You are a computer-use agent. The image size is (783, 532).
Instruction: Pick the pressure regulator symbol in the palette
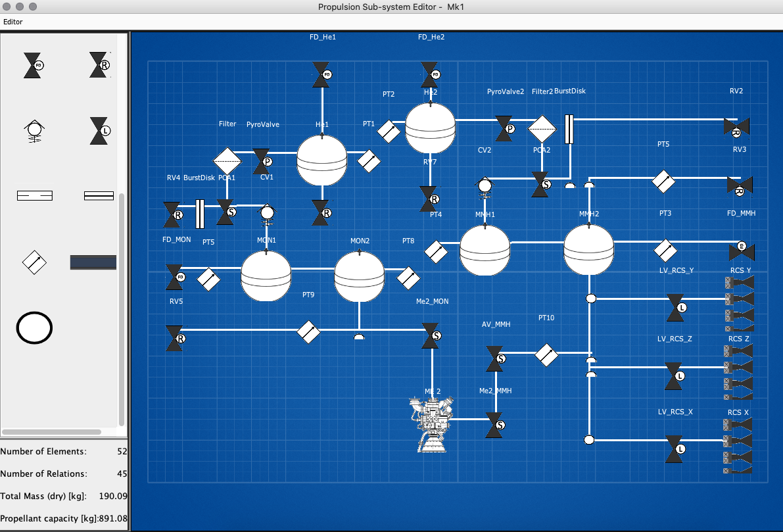[x=34, y=132]
